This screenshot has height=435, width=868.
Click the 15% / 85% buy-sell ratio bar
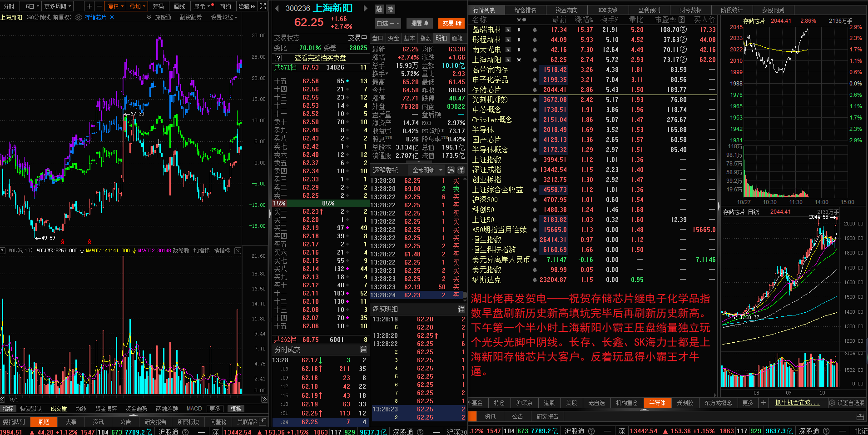click(x=321, y=203)
